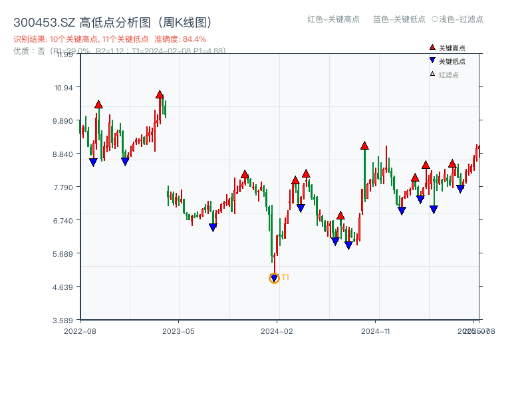Click the 9.890 y-axis label
The height and width of the screenshot is (399, 532).
tap(63, 121)
